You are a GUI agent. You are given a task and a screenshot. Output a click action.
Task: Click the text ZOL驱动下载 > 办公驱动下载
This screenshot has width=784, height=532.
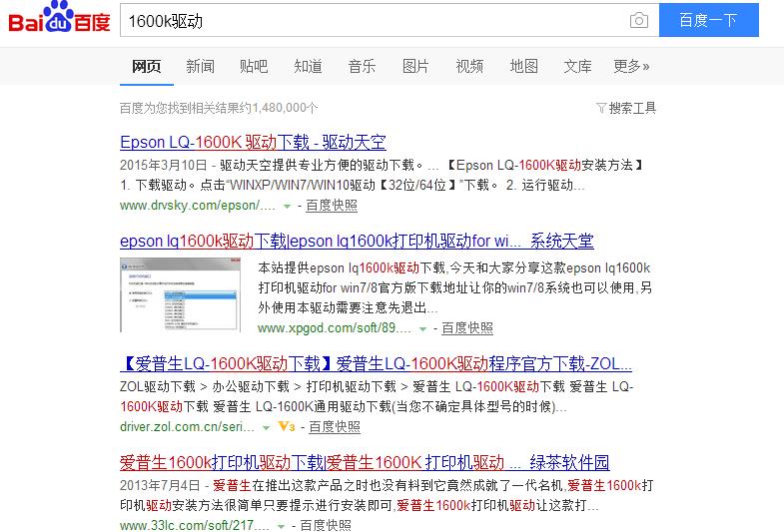(205, 386)
